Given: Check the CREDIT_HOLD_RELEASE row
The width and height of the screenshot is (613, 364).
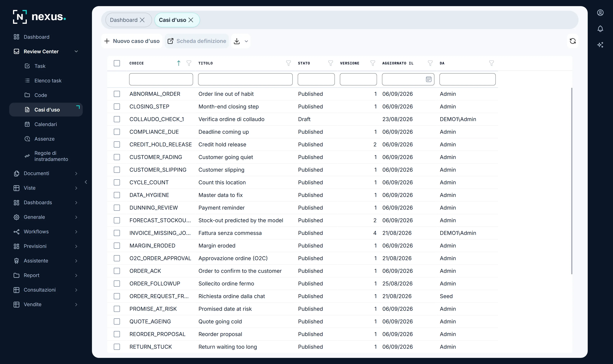Looking at the screenshot, I should (117, 144).
